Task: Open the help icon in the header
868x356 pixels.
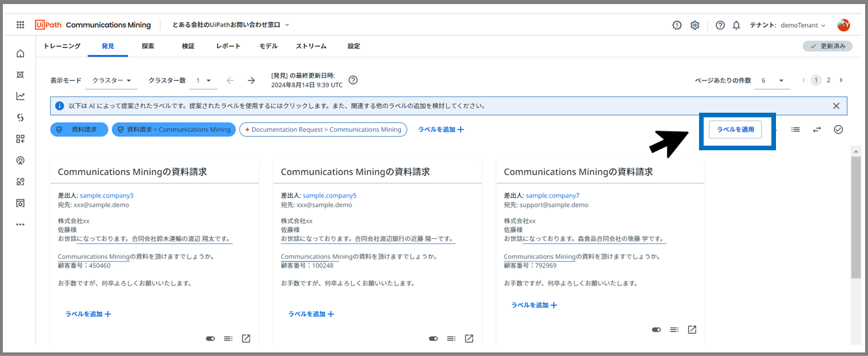Action: [720, 25]
